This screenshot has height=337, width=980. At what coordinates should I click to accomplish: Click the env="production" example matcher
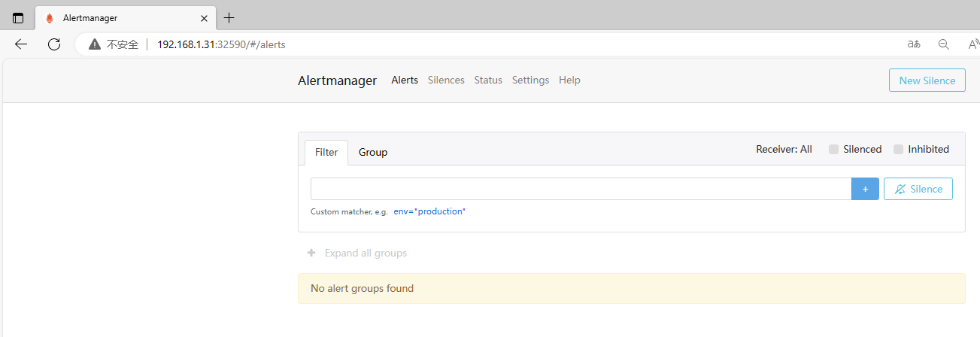pos(429,211)
